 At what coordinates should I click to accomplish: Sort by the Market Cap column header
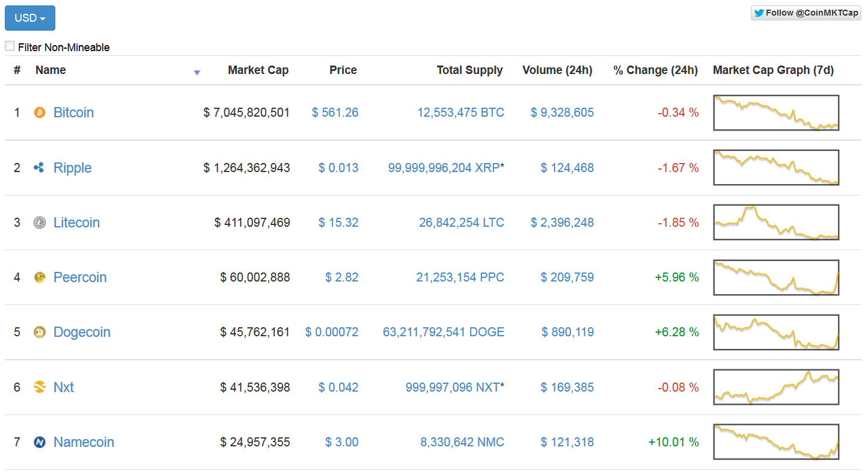coord(258,70)
